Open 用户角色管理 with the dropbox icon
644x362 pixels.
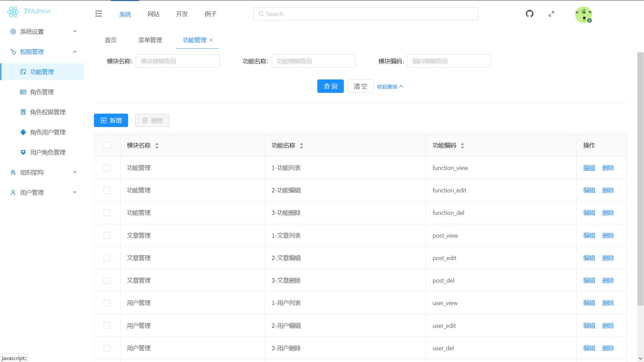click(x=47, y=153)
